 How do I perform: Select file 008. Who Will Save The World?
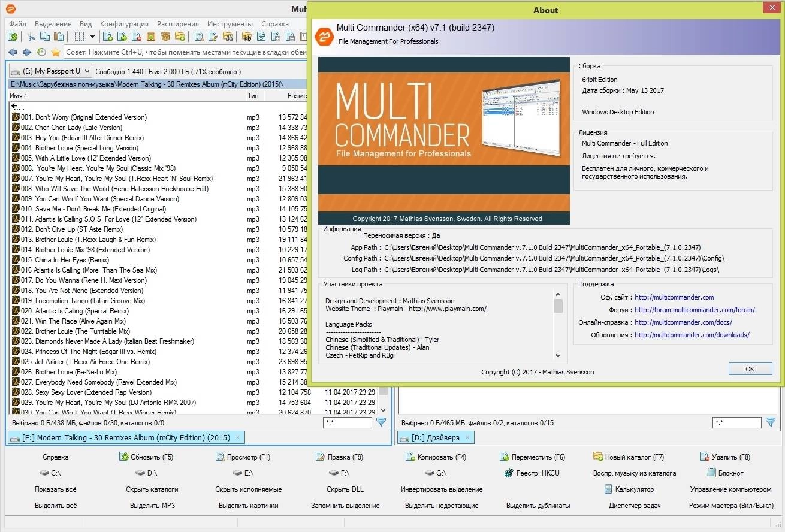[x=114, y=189]
